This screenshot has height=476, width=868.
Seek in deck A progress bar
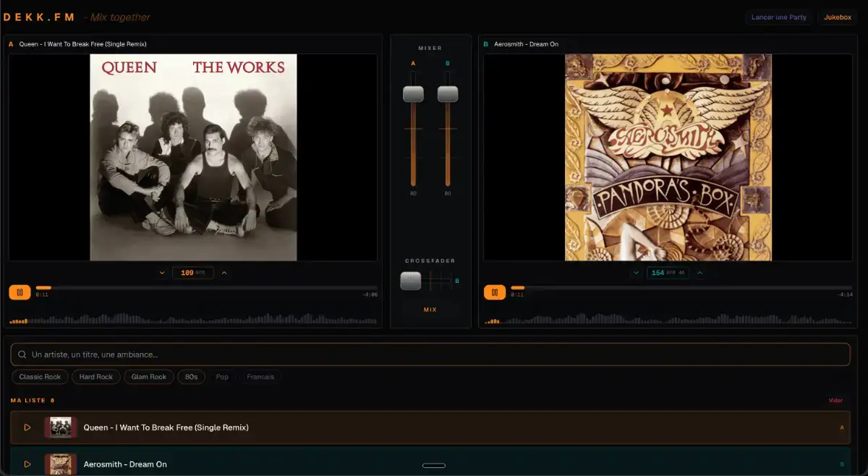(x=206, y=287)
